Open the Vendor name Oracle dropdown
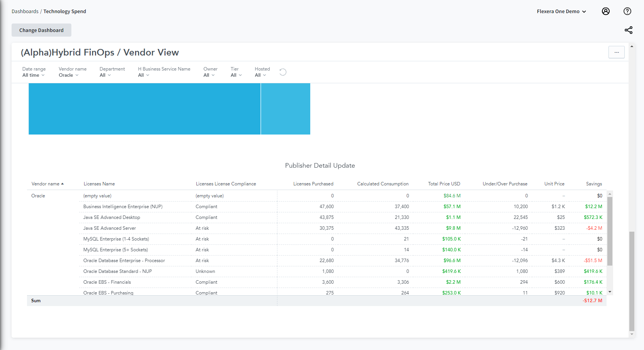 tap(69, 75)
